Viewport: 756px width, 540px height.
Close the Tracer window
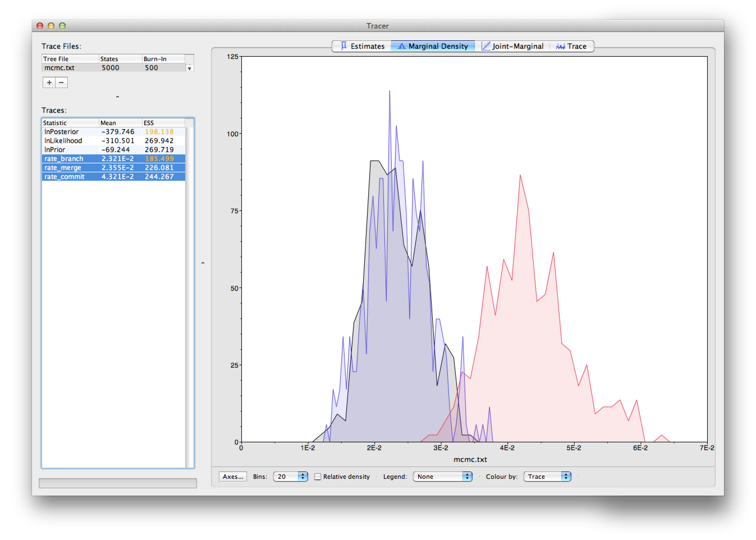[x=40, y=26]
